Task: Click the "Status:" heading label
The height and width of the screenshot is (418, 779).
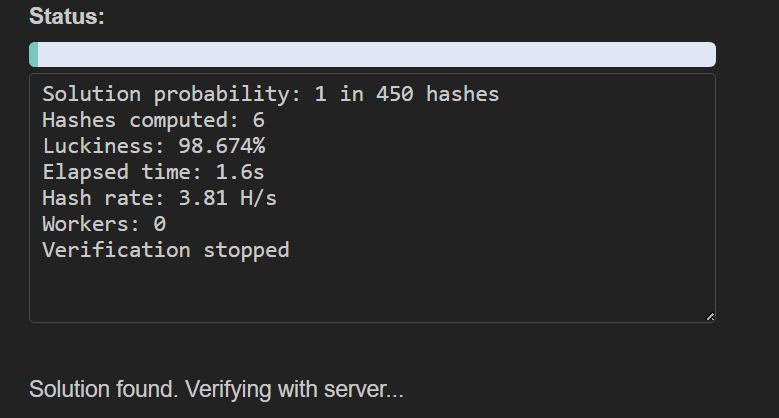Action: click(67, 16)
